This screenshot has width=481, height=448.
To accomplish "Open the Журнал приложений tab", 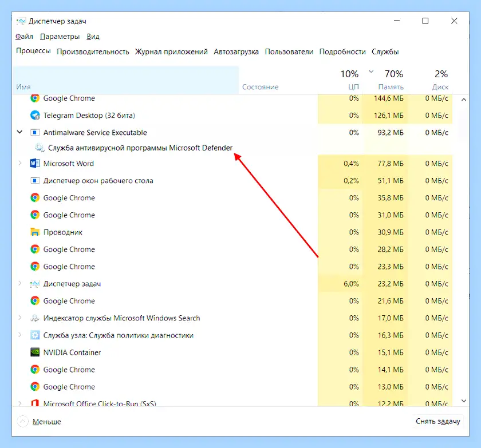I will coord(171,52).
